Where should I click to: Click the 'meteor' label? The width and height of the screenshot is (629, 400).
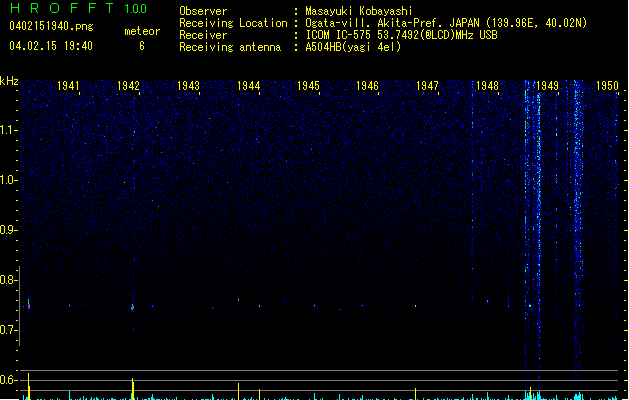tap(142, 31)
